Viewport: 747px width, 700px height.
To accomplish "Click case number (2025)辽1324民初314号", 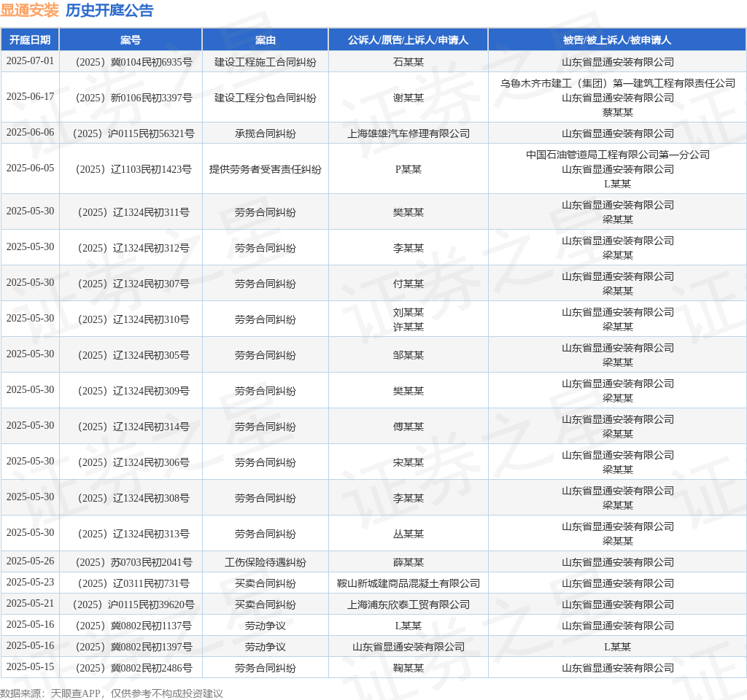I will (x=131, y=426).
